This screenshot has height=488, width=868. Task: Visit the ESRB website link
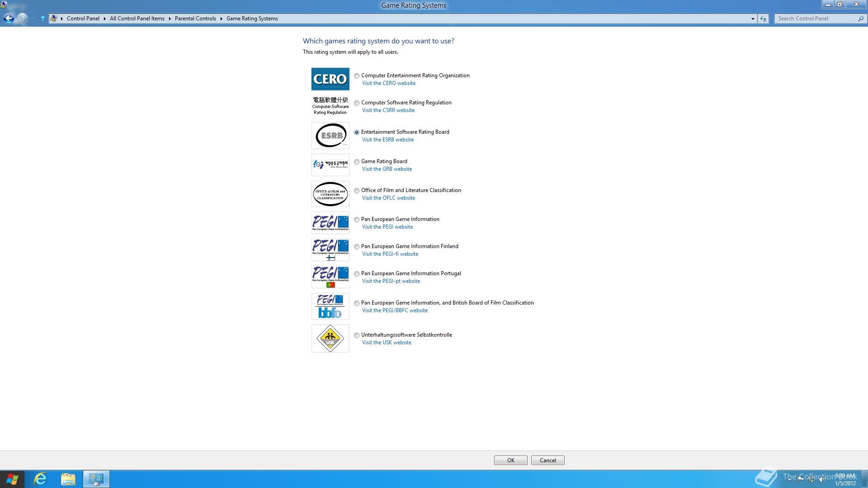point(388,140)
